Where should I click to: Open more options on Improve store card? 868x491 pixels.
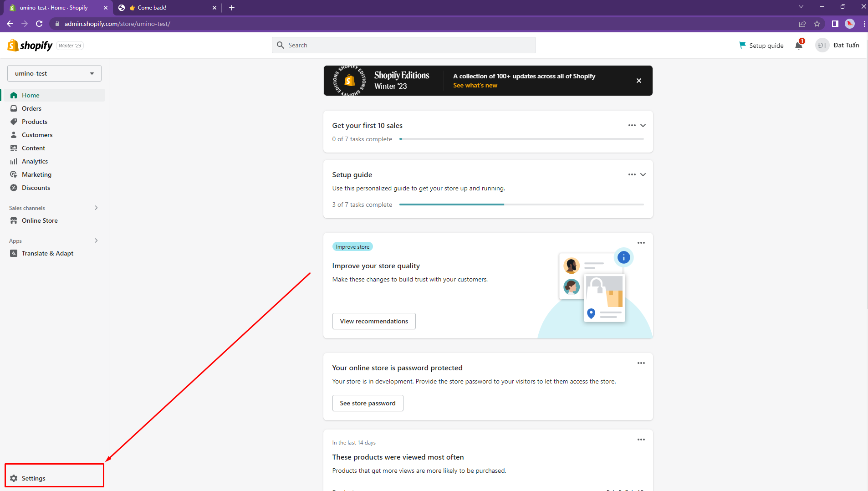[641, 243]
